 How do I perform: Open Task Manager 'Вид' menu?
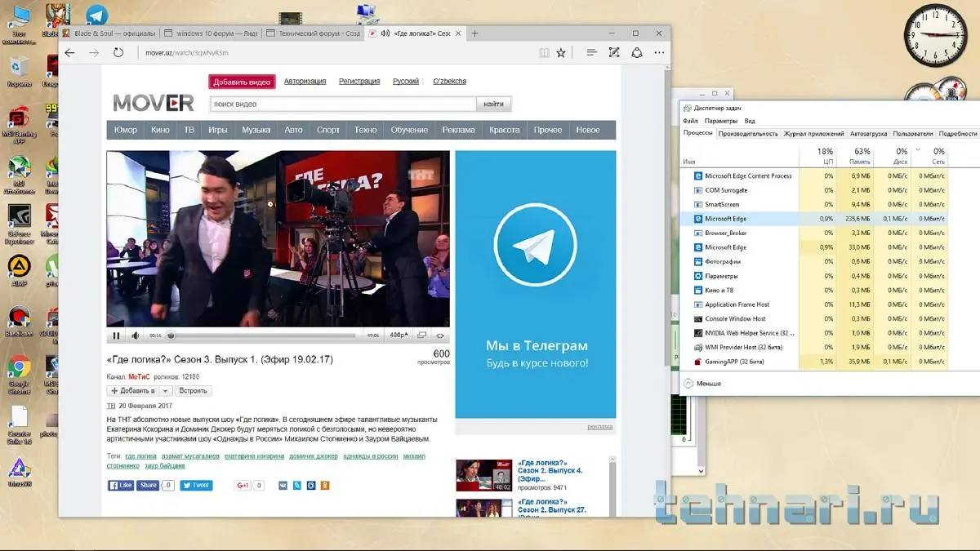[750, 121]
